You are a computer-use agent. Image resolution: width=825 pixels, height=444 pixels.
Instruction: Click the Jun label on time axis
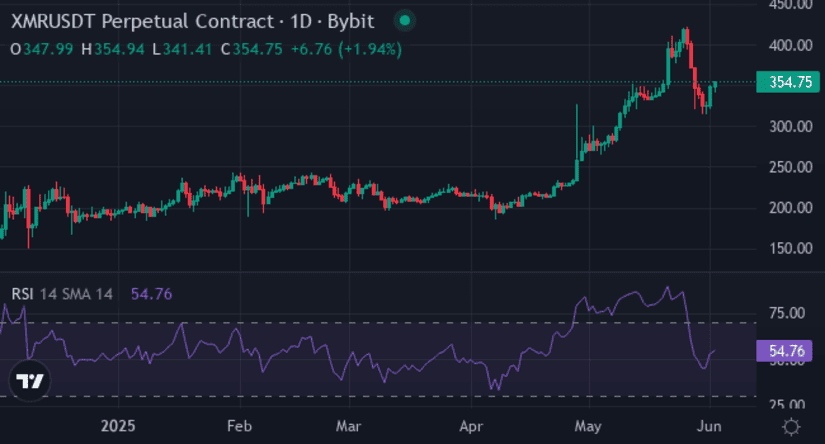(709, 426)
